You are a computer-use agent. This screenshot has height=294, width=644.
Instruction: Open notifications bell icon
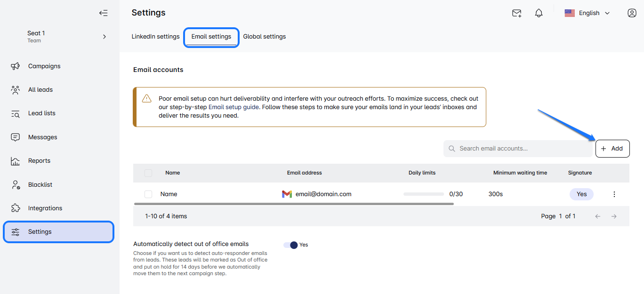pyautogui.click(x=539, y=13)
